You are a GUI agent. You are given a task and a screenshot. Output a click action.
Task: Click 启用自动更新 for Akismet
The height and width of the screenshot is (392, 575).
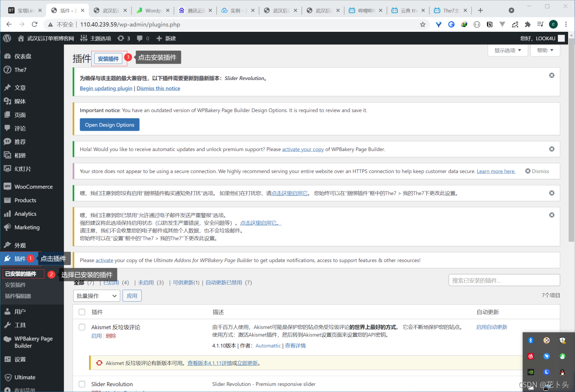click(492, 327)
